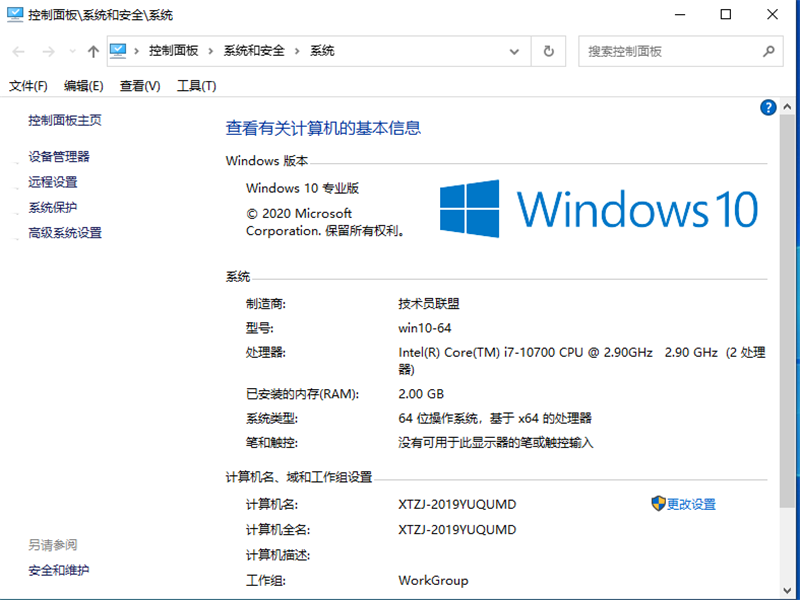Viewport: 800px width, 600px height.
Task: Open the 编辑(E) menu
Action: (82, 86)
